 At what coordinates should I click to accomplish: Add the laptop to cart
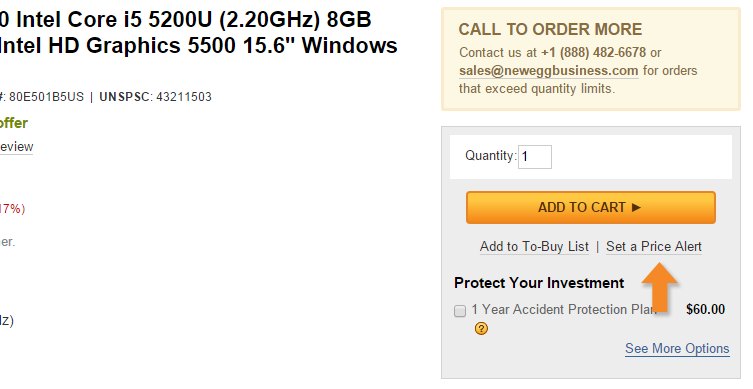(x=591, y=207)
